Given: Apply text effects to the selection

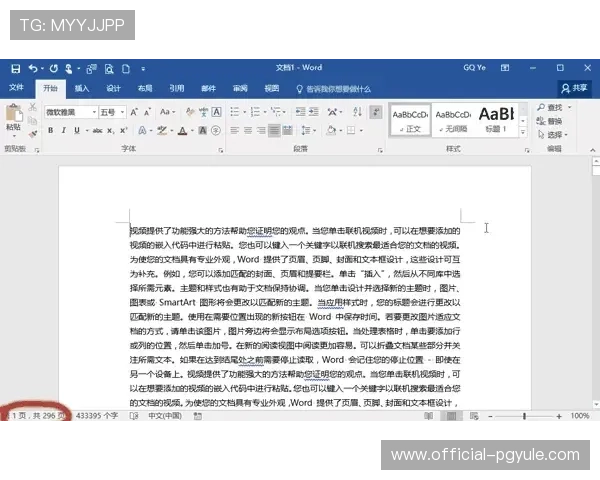Looking at the screenshot, I should point(142,131).
